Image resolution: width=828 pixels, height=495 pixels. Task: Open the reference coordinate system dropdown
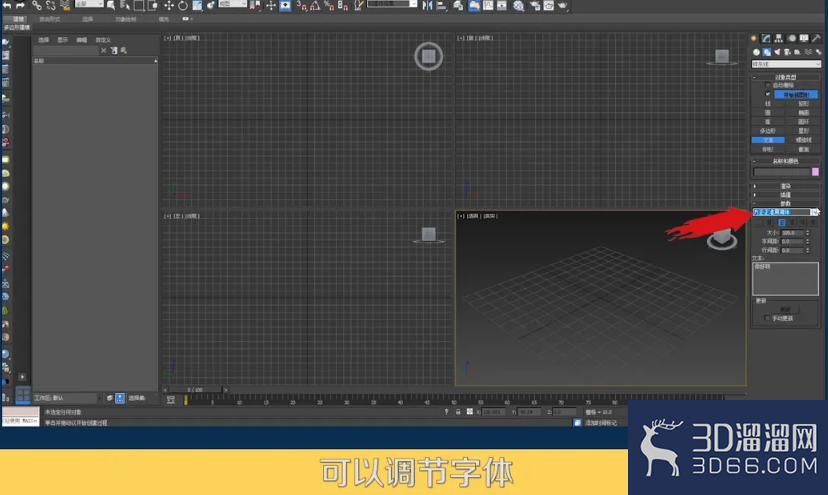232,4
